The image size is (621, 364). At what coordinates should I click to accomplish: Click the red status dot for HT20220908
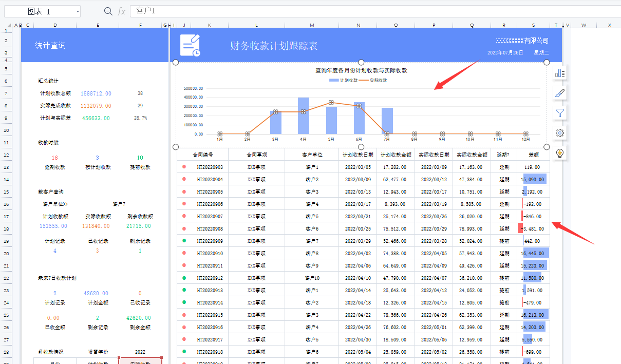click(184, 228)
